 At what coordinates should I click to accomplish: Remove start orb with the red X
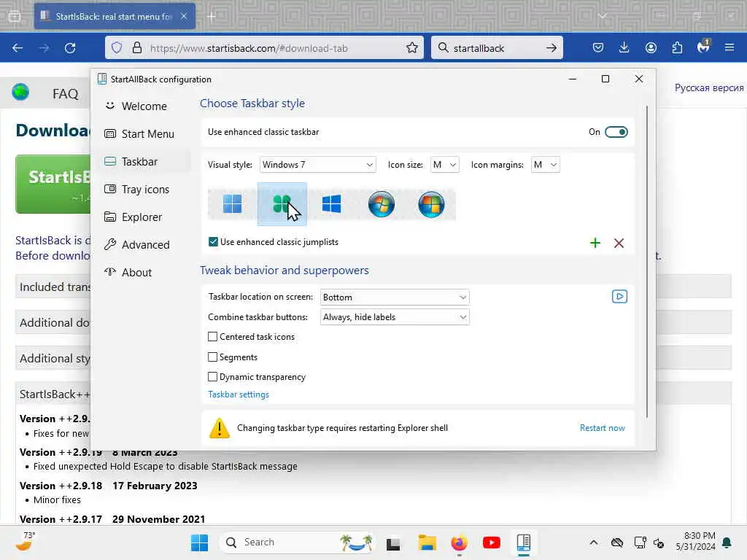click(x=619, y=243)
